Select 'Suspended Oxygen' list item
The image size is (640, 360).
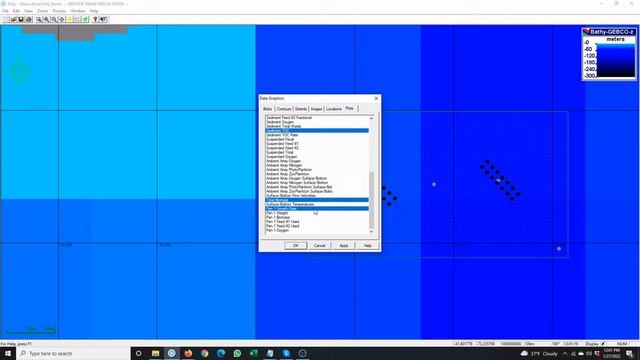(317, 157)
